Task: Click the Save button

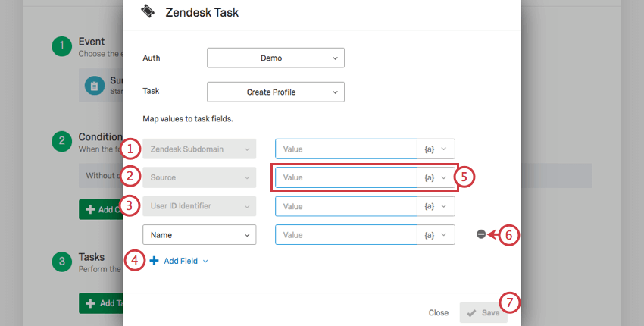Action: point(483,312)
